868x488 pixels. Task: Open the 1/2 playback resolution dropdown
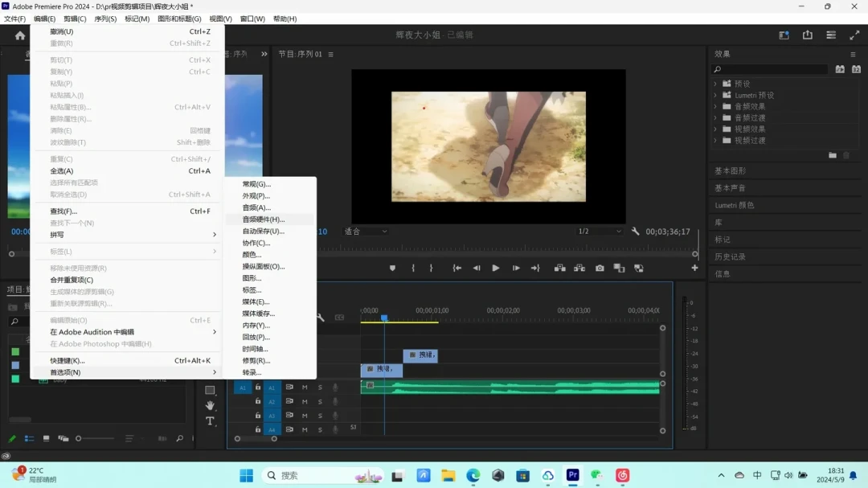[x=600, y=232]
